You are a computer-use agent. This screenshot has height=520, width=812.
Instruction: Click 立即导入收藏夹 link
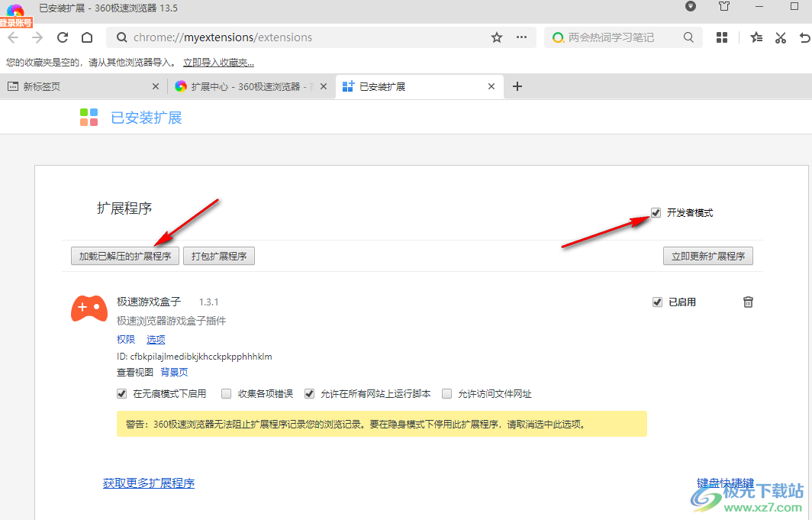pyautogui.click(x=218, y=63)
